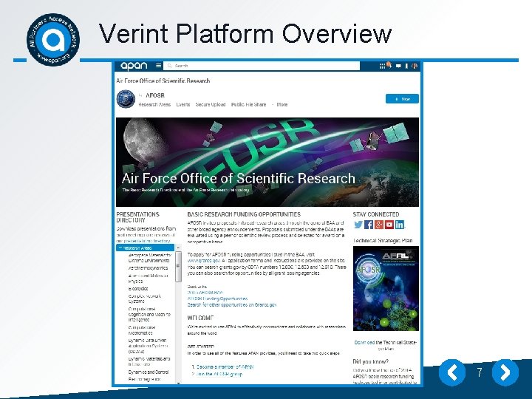Open the hamburger menu next to apan
Screen dimensions: 532x399
(158, 66)
